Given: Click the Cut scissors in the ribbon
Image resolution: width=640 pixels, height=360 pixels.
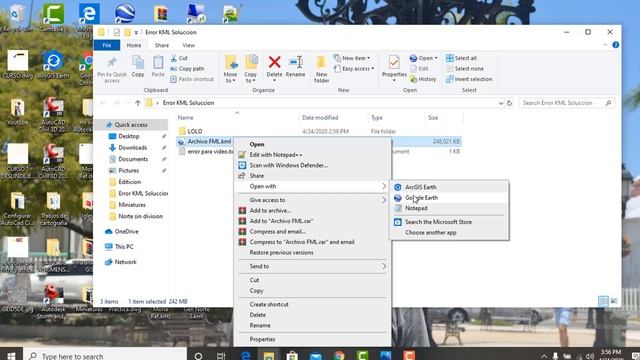Looking at the screenshot, I should tap(174, 58).
